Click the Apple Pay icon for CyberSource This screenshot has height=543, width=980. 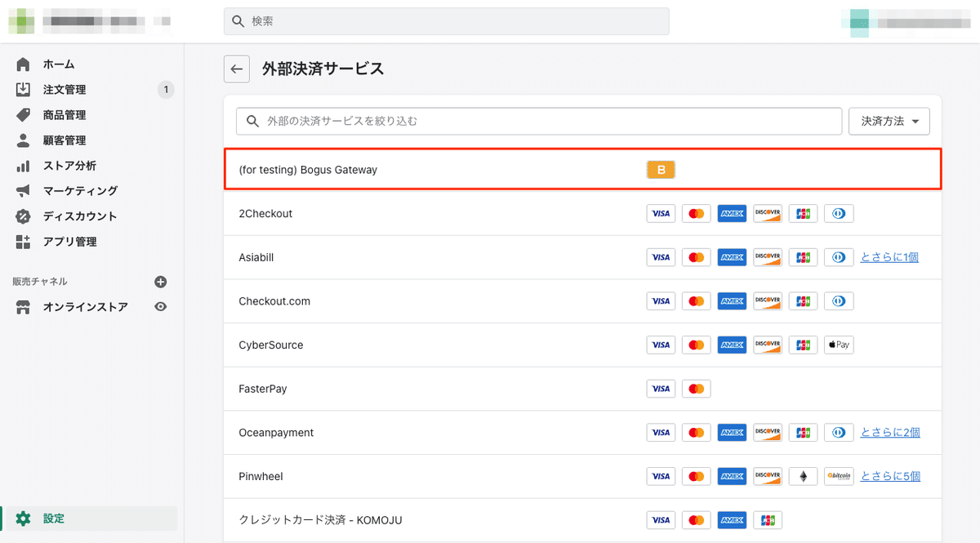click(839, 345)
